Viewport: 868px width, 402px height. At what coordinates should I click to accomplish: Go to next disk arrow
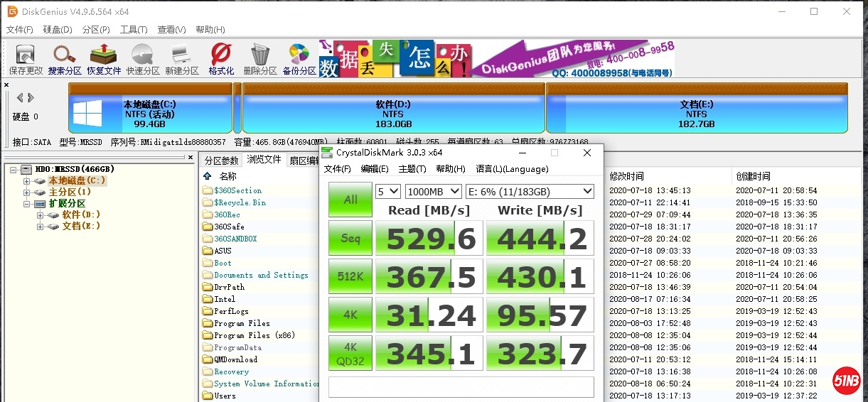31,97
